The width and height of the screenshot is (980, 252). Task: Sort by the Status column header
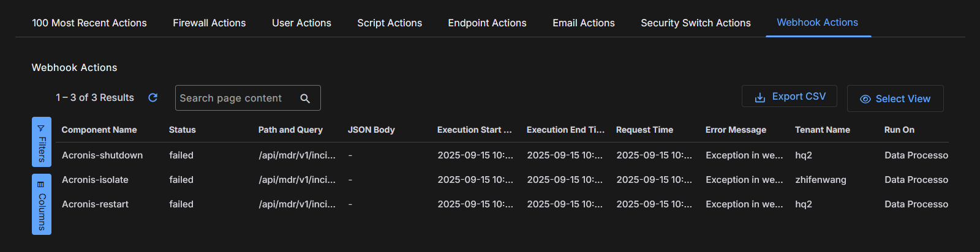coord(183,130)
